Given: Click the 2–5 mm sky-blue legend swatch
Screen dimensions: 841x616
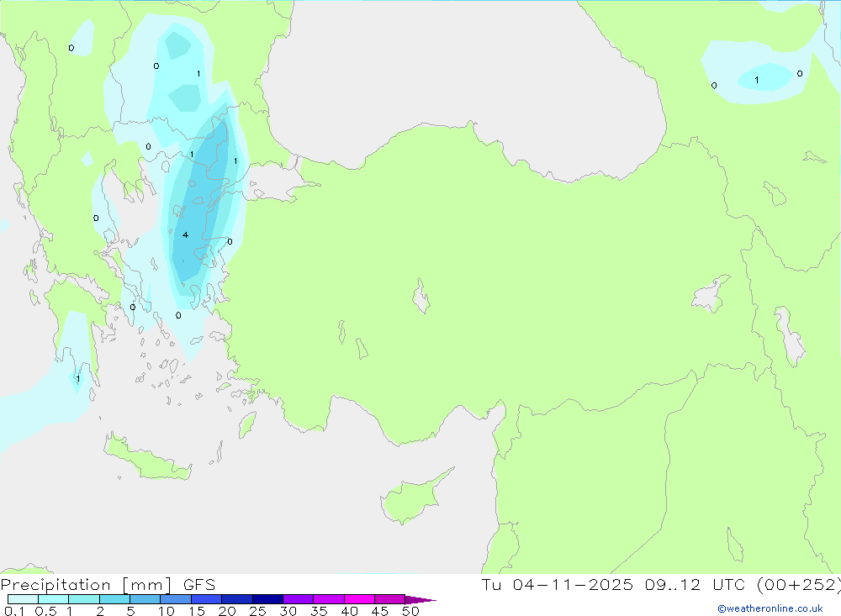Looking at the screenshot, I should (114, 599).
